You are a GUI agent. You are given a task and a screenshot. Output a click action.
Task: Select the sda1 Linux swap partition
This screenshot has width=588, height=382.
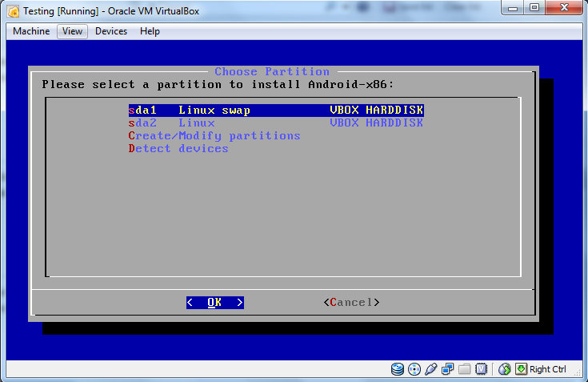(x=276, y=111)
